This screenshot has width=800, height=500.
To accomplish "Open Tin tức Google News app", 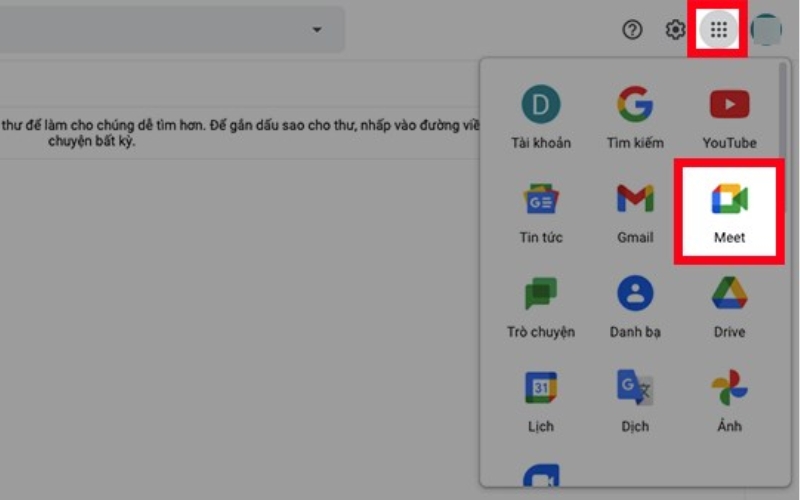I will [x=541, y=212].
